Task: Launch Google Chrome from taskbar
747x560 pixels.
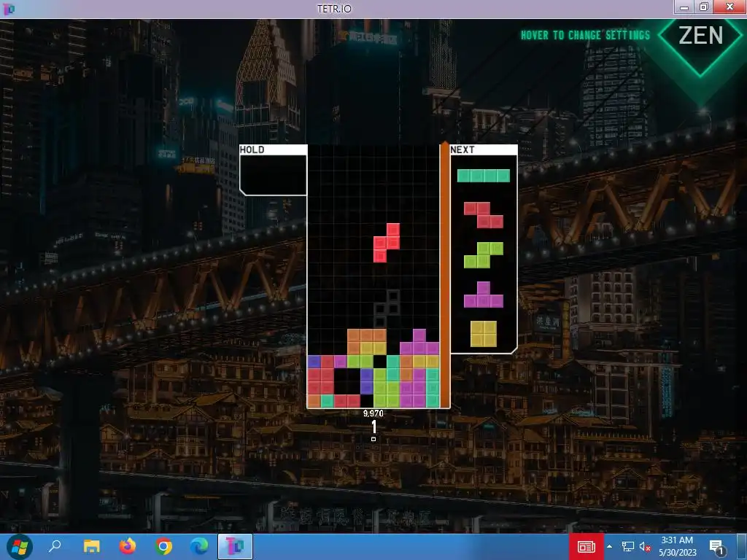Action: tap(163, 547)
